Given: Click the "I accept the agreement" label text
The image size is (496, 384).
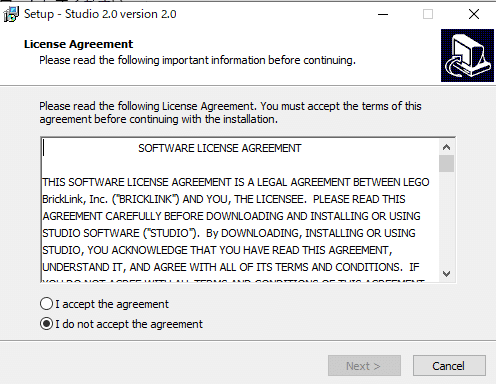Looking at the screenshot, I should 112,304.
